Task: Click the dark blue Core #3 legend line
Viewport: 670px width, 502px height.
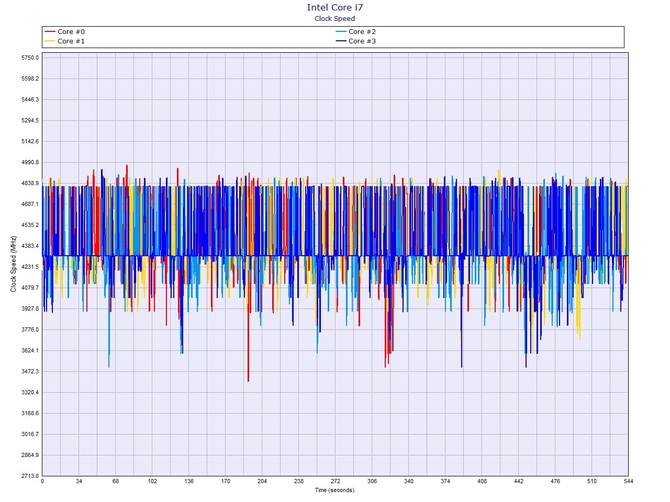Action: point(343,41)
